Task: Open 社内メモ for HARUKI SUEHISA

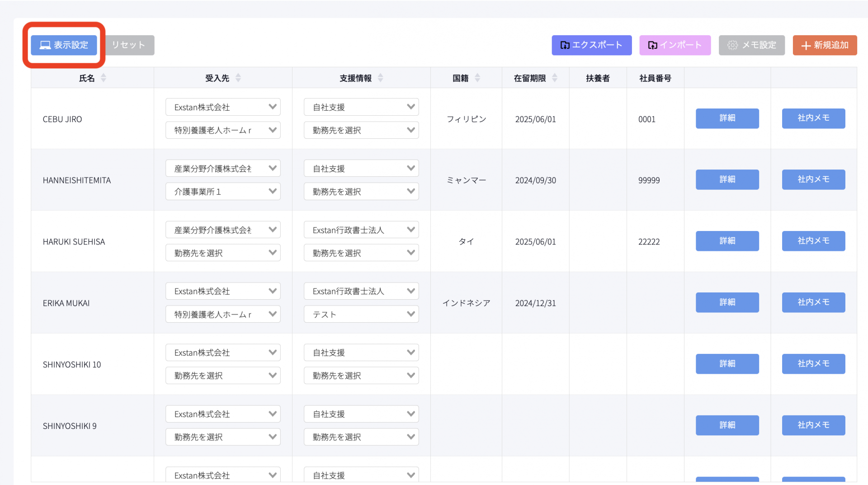Action: (813, 241)
